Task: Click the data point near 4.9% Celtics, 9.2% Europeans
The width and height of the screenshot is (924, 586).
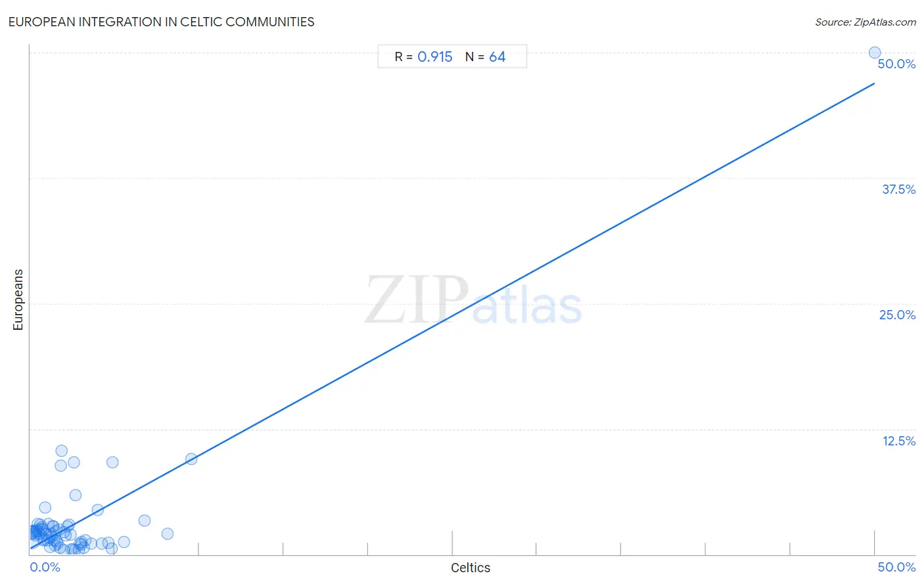Action: click(x=112, y=462)
